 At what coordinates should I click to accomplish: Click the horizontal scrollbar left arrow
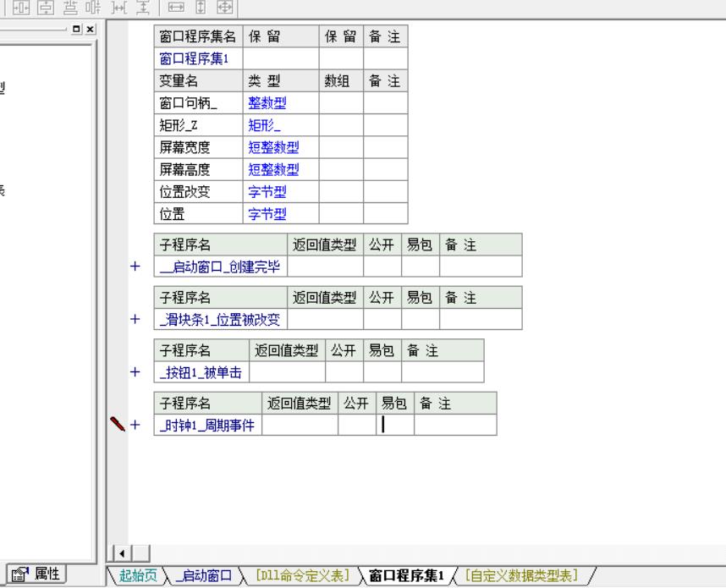(x=121, y=554)
